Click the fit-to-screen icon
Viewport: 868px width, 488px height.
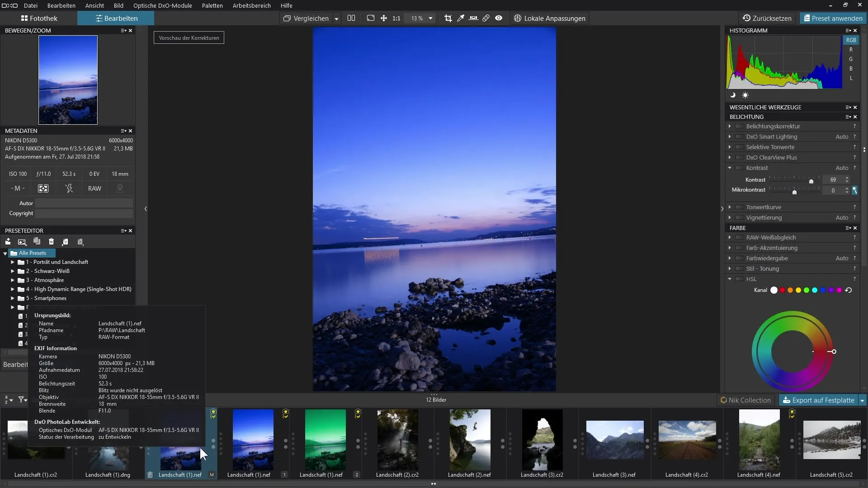tap(371, 18)
